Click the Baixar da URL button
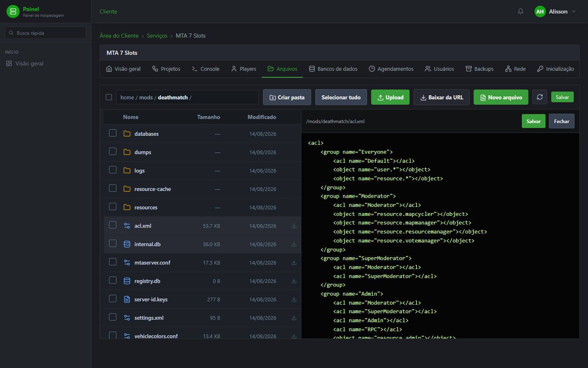This screenshot has height=368, width=588. [441, 97]
